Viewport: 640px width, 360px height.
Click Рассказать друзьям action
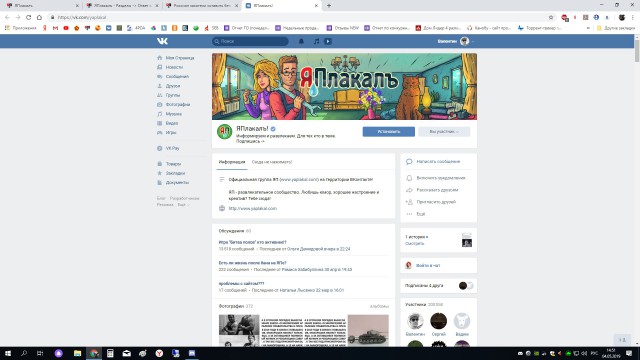click(437, 190)
